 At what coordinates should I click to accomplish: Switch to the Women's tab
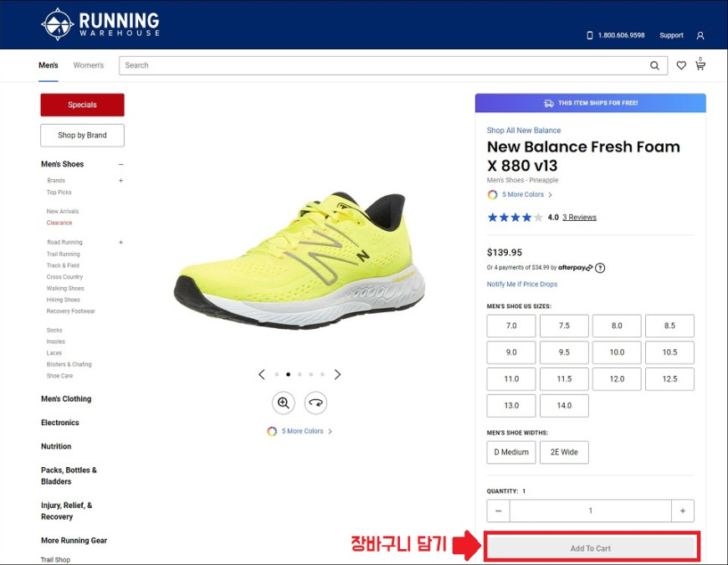click(89, 65)
